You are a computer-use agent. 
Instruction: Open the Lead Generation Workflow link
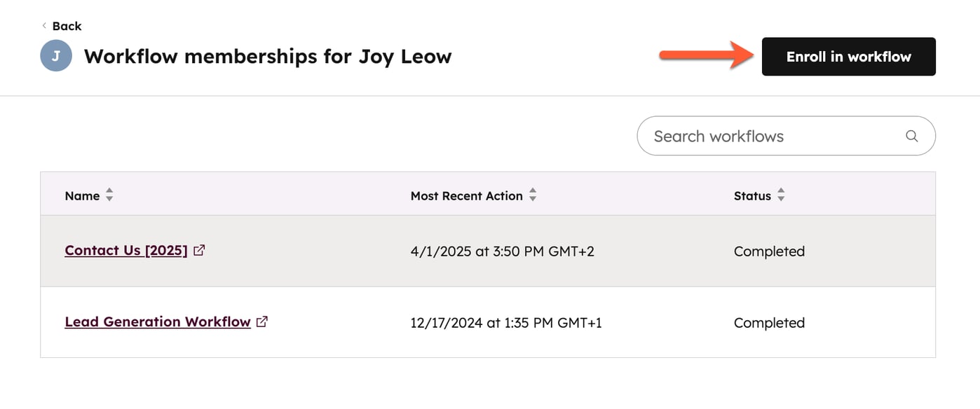click(157, 321)
